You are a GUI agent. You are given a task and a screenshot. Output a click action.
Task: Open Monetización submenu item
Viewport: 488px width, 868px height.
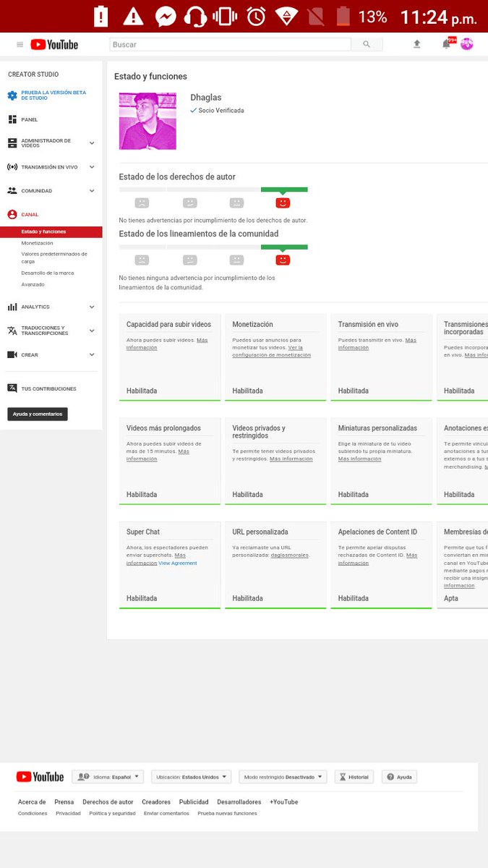point(37,243)
